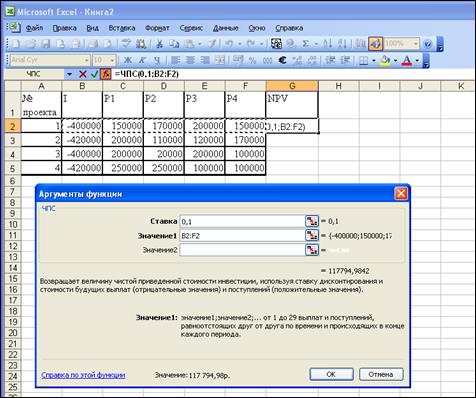476x398 pixels.
Task: Expand the font color dropdown arrow
Action: click(x=417, y=60)
